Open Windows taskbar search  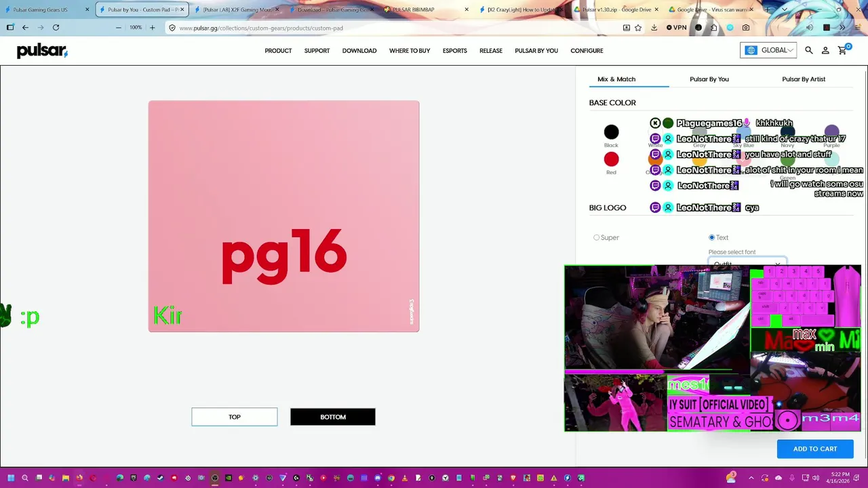point(25,478)
